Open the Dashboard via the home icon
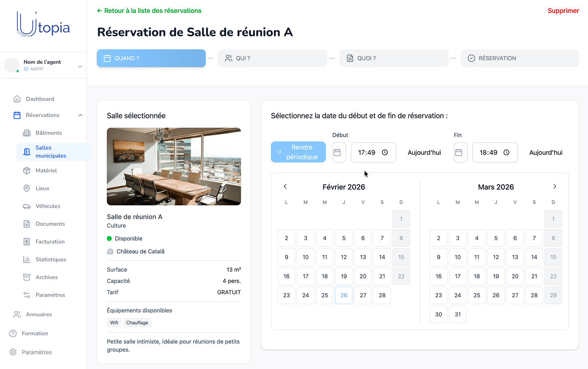The height and width of the screenshot is (369, 588). (x=17, y=99)
